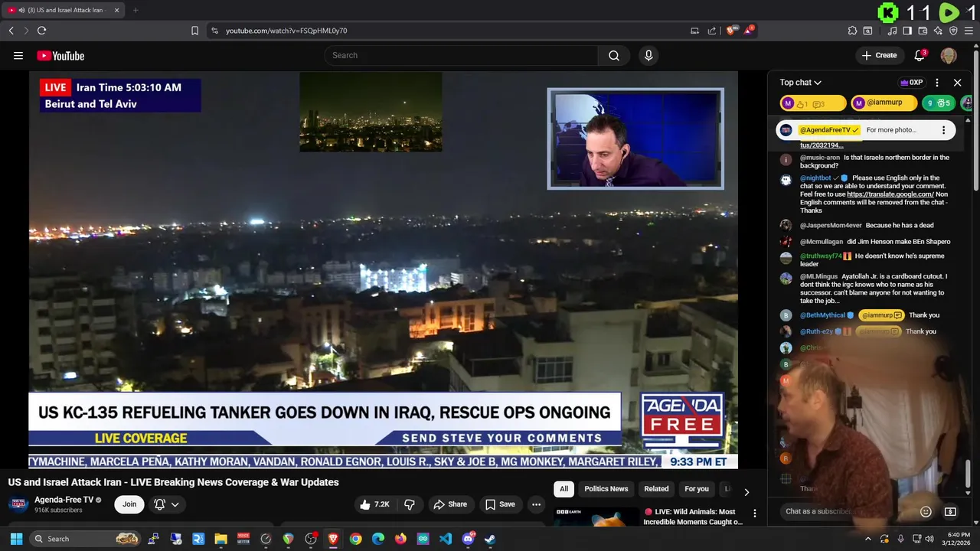Image resolution: width=980 pixels, height=551 pixels.
Task: Open new browser tab with plus
Action: [x=136, y=10]
